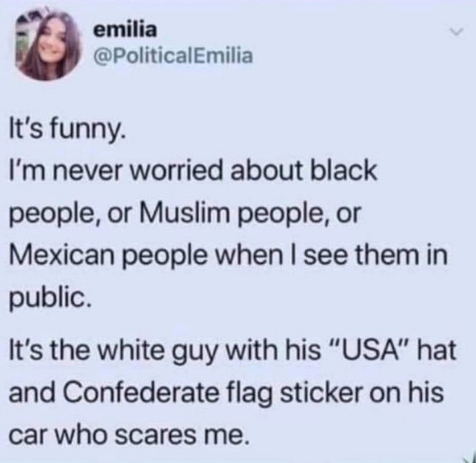Click the line "people, or Muslim people, or"

(x=185, y=214)
